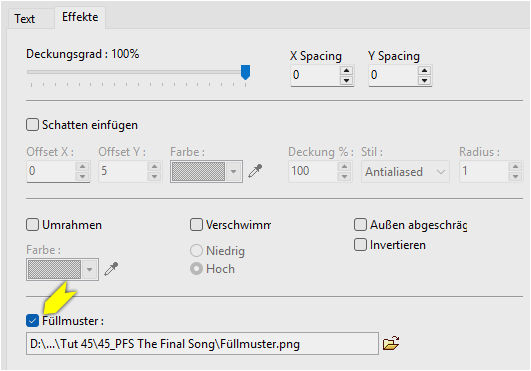Viewport: 531px width, 371px height.
Task: Toggle the Umrahmen checkbox
Action: [33, 224]
